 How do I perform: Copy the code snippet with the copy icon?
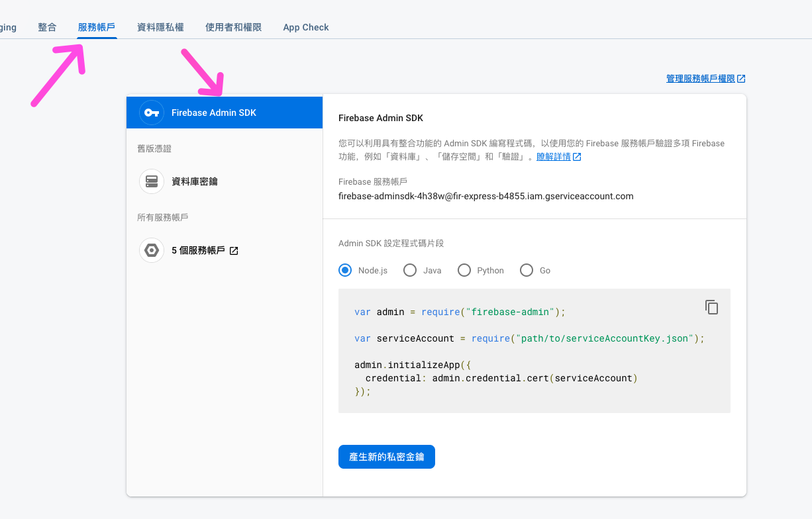[x=711, y=307]
